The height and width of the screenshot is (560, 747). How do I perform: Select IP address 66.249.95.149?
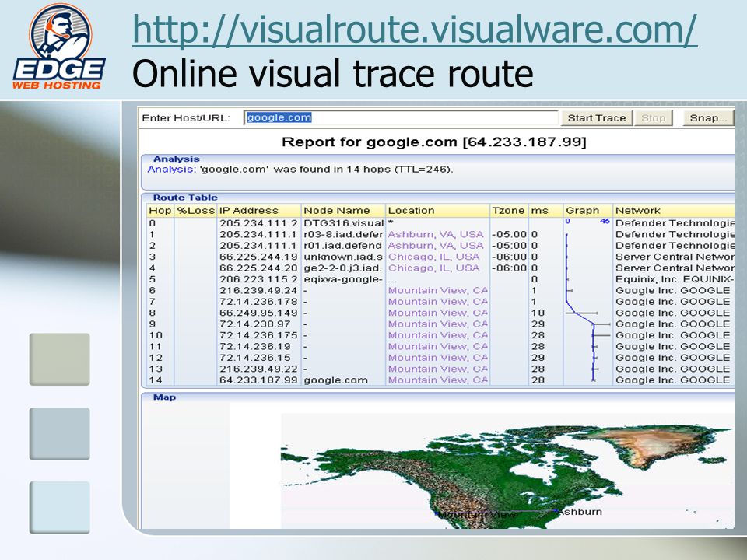[x=258, y=313]
